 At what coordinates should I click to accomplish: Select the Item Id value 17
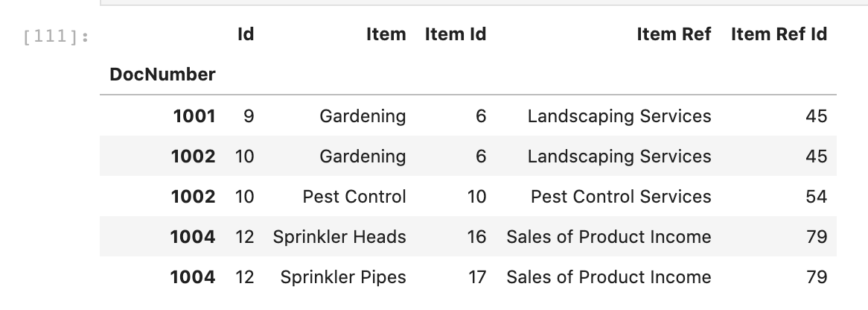click(477, 277)
